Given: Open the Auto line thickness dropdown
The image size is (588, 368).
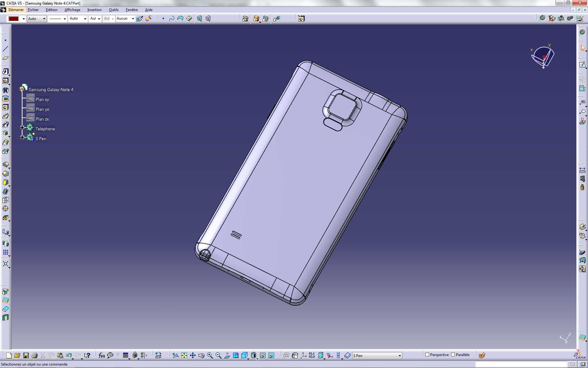Looking at the screenshot, I should click(x=85, y=19).
